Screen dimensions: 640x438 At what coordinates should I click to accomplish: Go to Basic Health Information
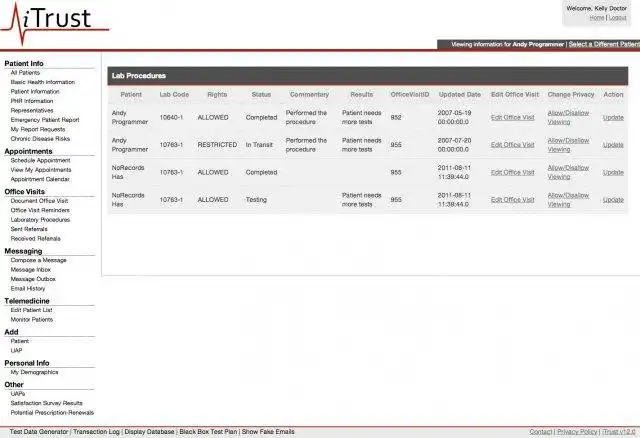(42, 82)
